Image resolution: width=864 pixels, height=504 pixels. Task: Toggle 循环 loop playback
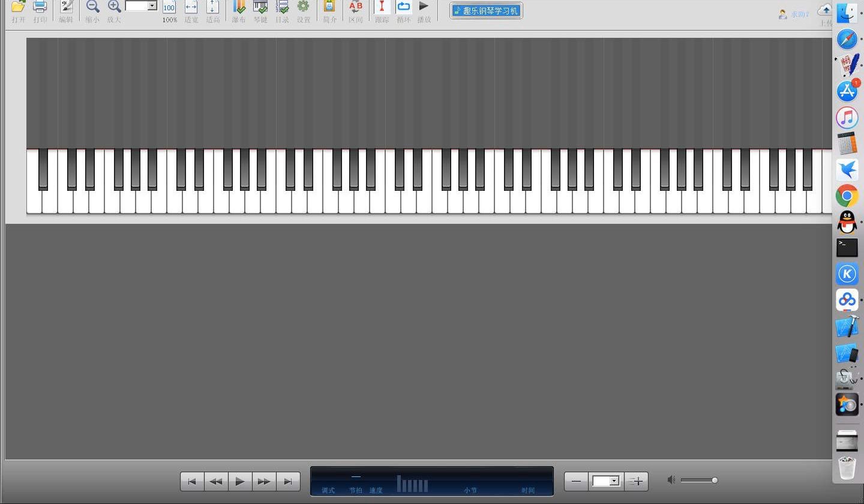(x=404, y=11)
